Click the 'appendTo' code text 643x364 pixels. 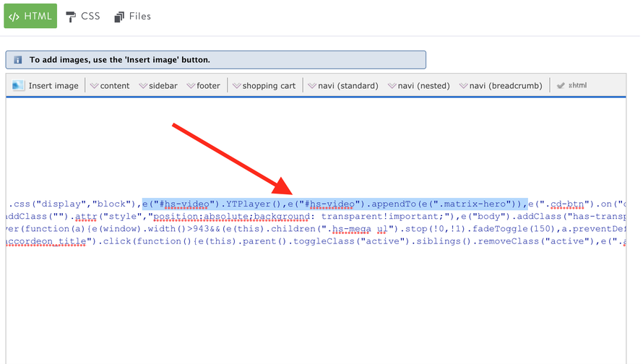tap(394, 204)
